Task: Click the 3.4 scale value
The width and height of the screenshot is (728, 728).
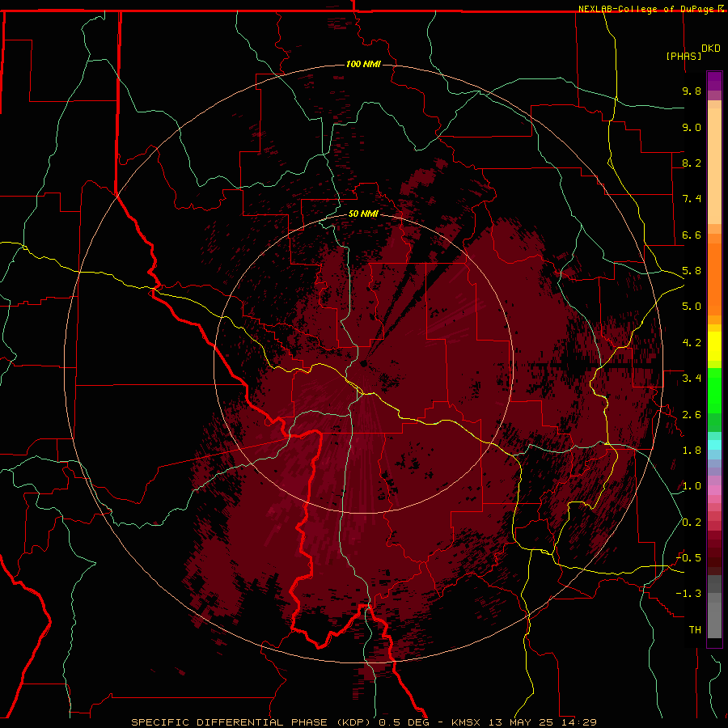Action: pos(692,379)
